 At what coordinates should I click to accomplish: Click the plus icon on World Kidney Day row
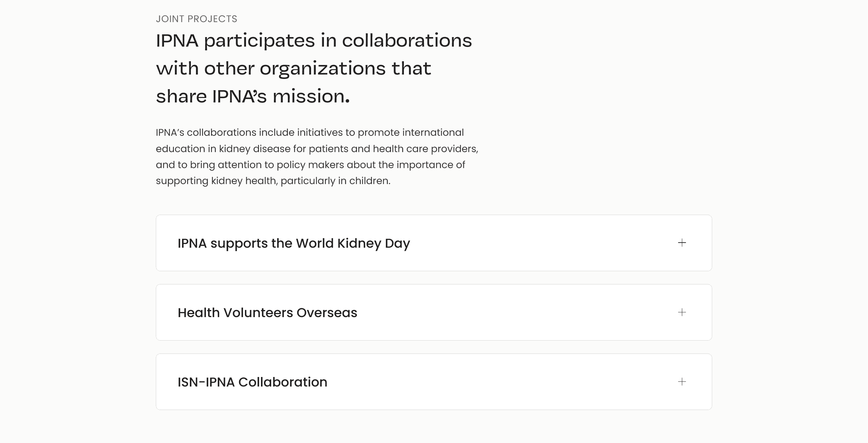point(682,243)
